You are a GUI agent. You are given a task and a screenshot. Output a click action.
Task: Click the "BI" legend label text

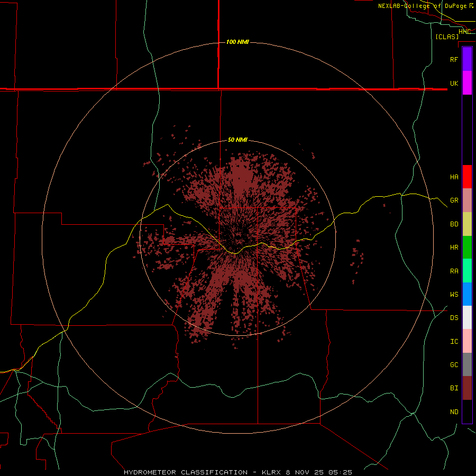[454, 388]
